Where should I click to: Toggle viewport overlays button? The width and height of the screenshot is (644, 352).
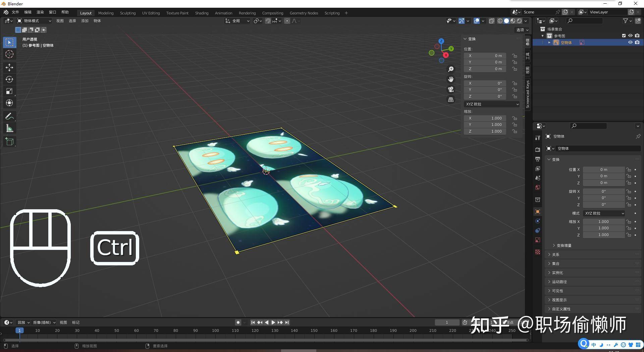point(477,21)
